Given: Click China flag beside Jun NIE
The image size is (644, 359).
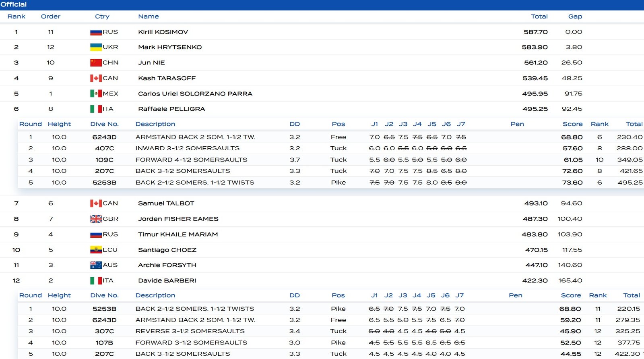Looking at the screenshot, I should coord(96,62).
